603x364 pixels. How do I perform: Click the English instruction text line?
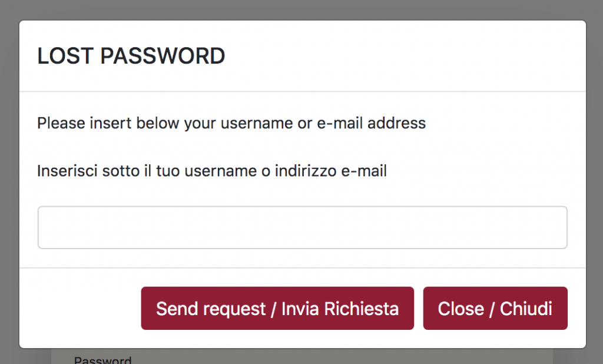tap(231, 124)
